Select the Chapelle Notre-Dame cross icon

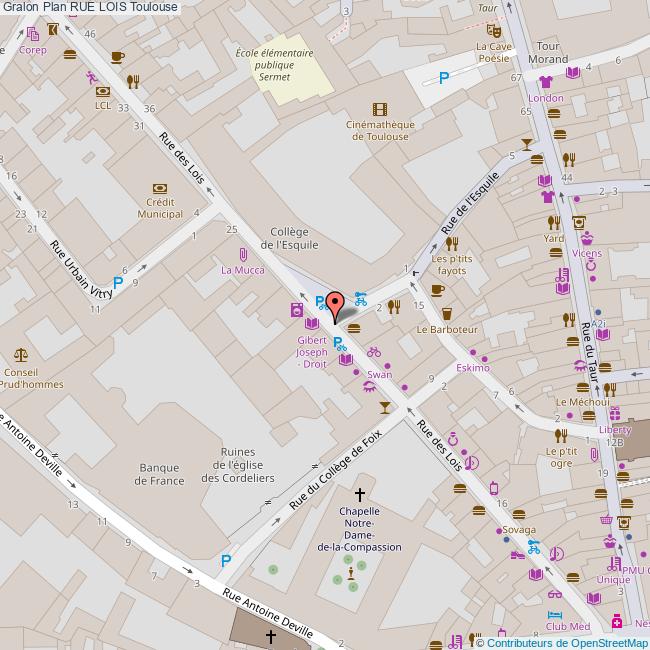tap(360, 495)
